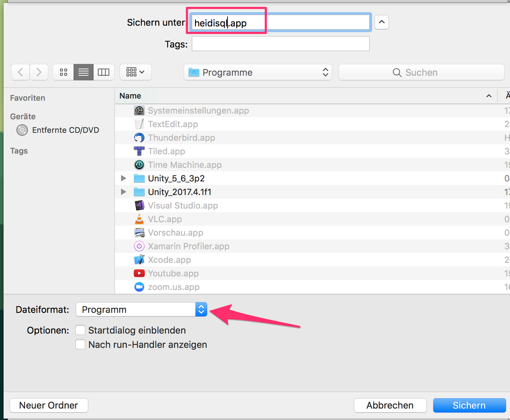Select the zoom.us.app icon
The image size is (510, 420).
[x=139, y=287]
